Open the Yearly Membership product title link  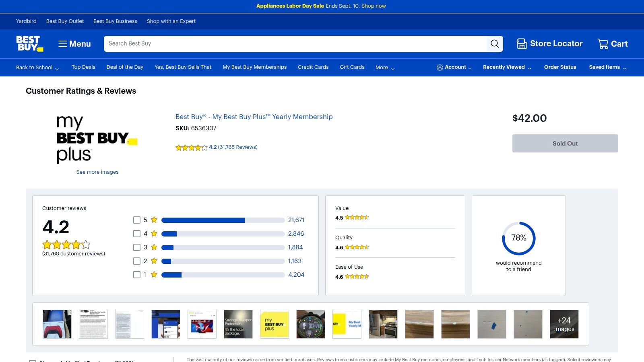254,117
